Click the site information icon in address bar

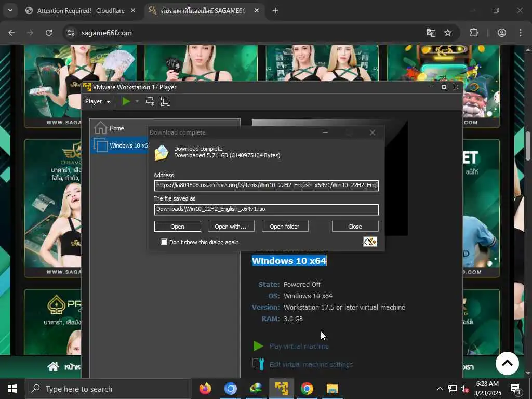click(x=71, y=33)
